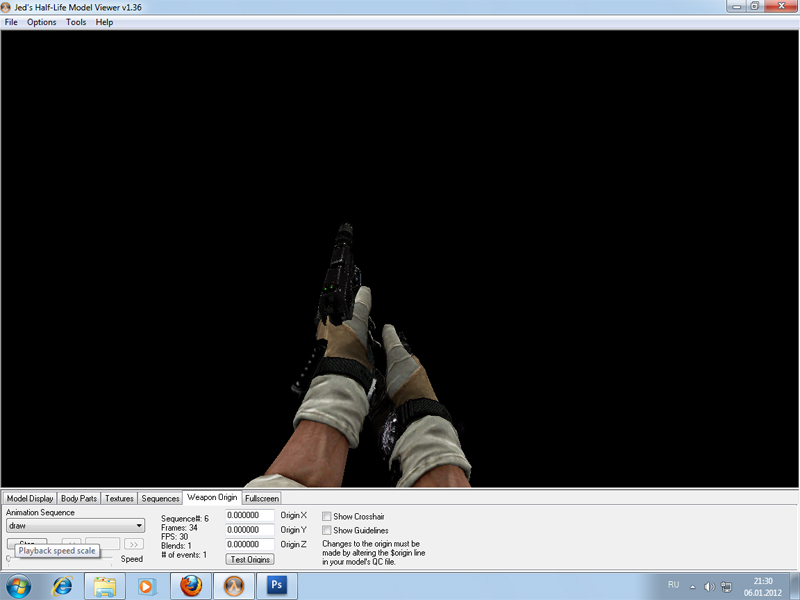Screen dimensions: 800x600
Task: Minimize the Model Viewer window
Action: click(736, 7)
